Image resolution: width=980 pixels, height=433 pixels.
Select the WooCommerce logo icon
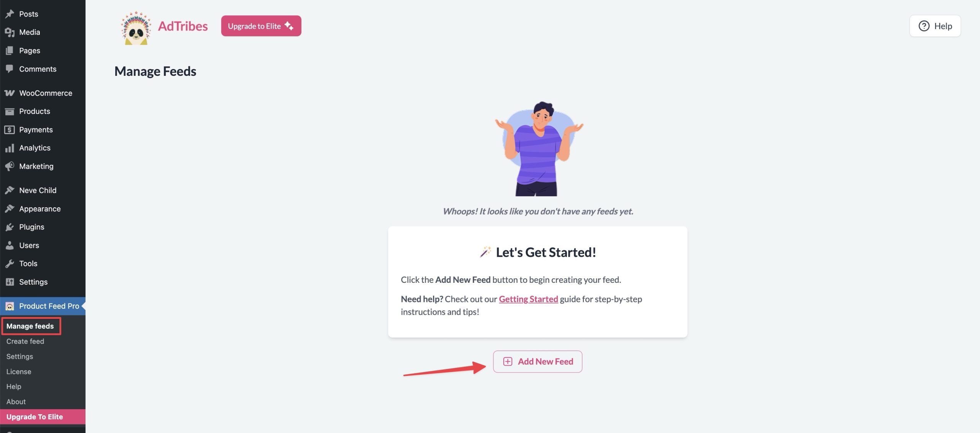pos(10,93)
